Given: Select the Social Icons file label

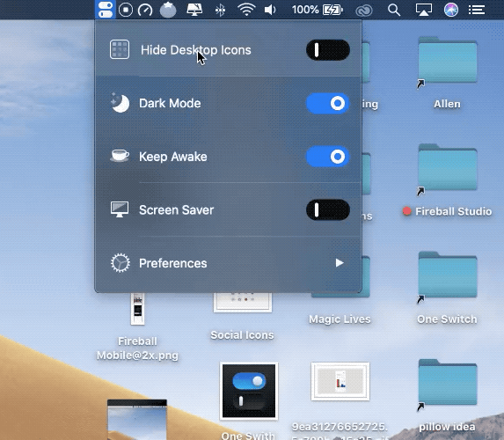Looking at the screenshot, I should pyautogui.click(x=243, y=335).
